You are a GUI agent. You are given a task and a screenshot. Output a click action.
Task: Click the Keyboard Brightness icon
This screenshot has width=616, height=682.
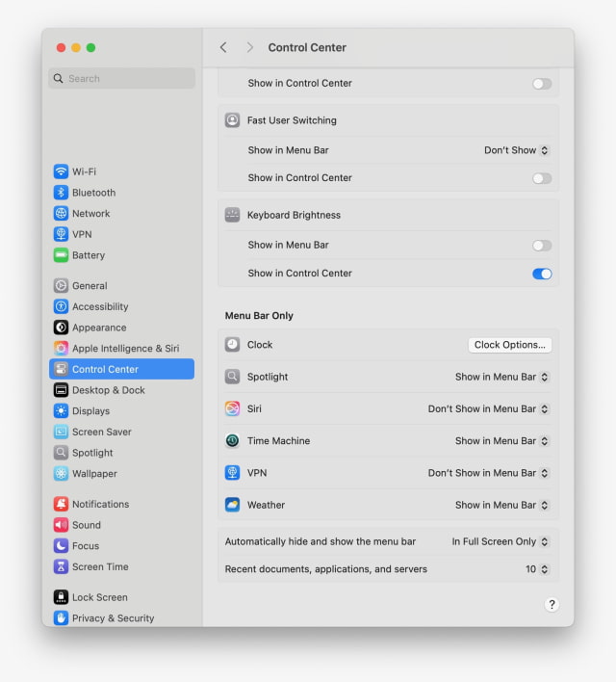pyautogui.click(x=232, y=215)
